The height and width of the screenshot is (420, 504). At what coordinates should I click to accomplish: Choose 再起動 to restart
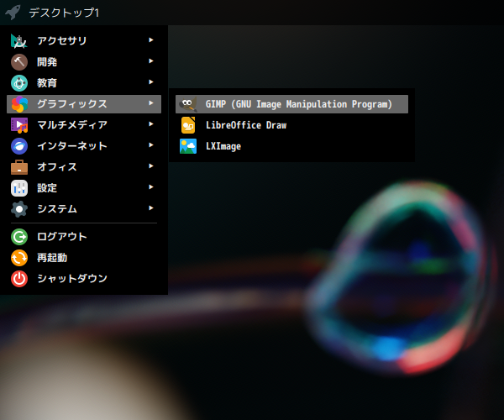[84, 258]
